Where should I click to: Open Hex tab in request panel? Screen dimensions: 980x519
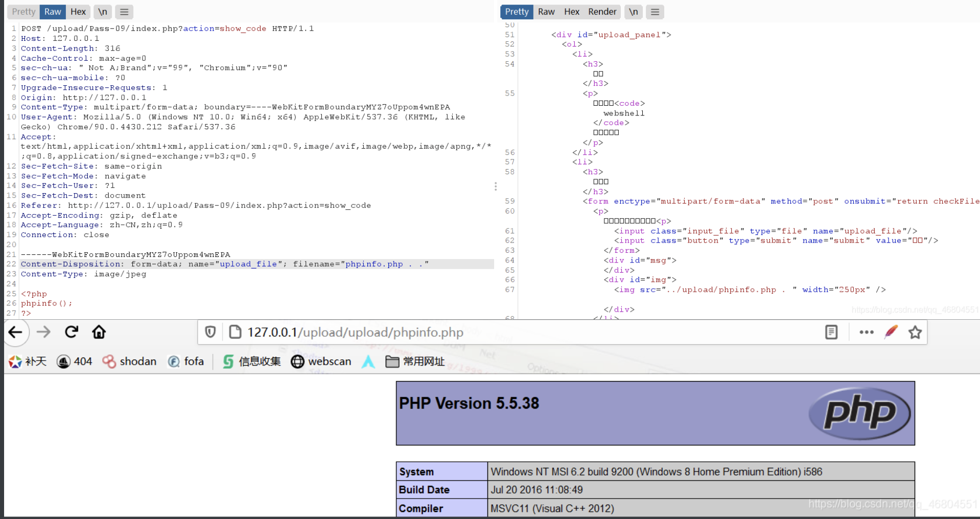click(x=78, y=12)
